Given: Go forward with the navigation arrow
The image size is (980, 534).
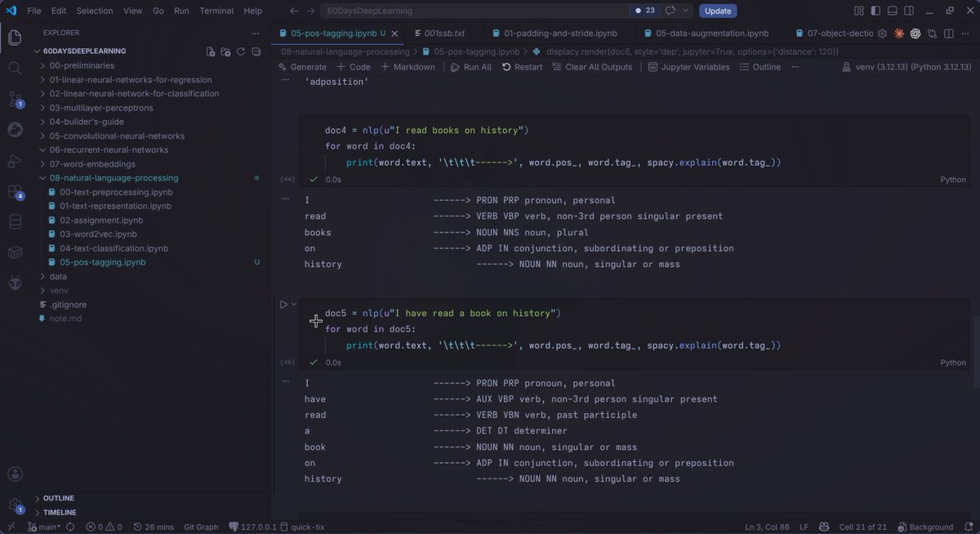Looking at the screenshot, I should (310, 11).
